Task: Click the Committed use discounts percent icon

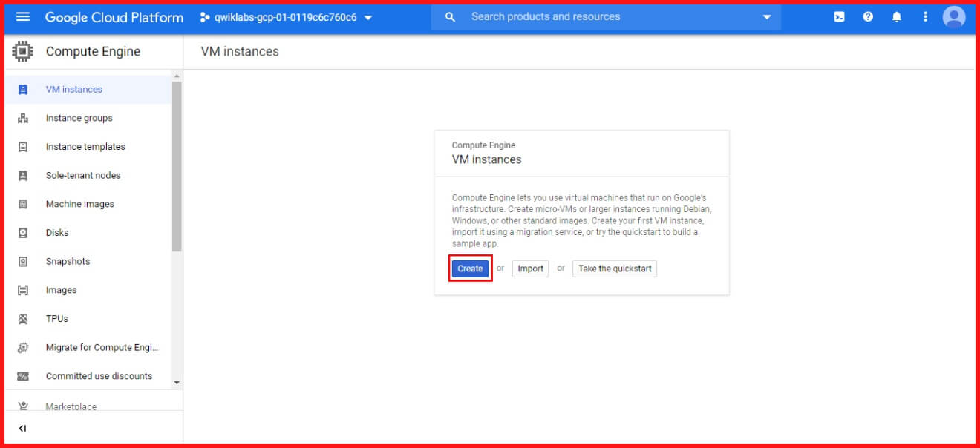Action: (23, 376)
